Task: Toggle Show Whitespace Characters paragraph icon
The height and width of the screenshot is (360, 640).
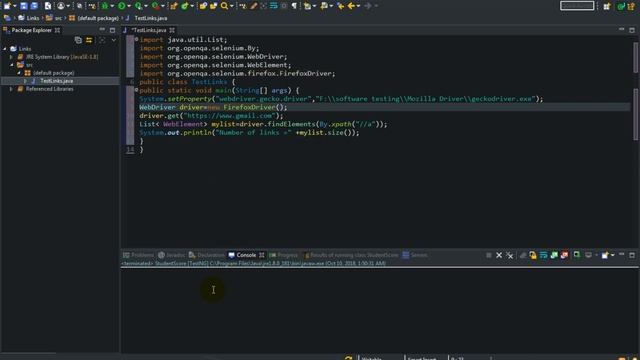Action: pyautogui.click(x=294, y=6)
